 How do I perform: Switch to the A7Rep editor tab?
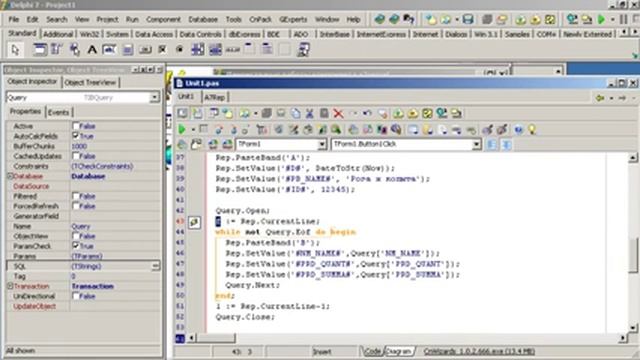pos(214,97)
